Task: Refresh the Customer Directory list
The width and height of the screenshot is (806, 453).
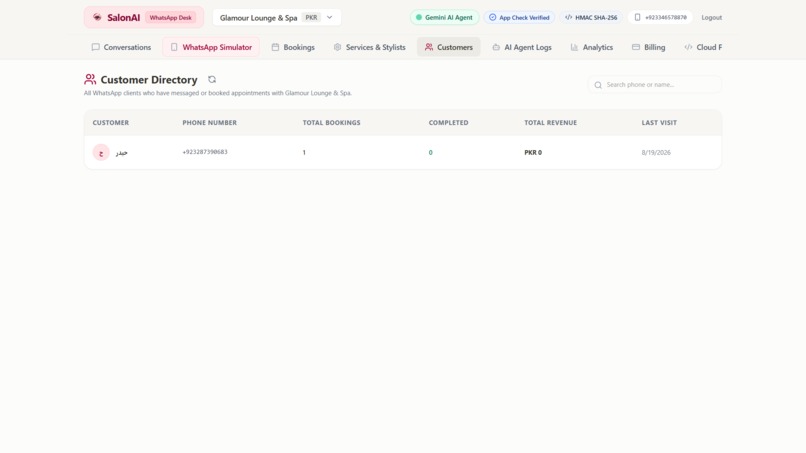Action: (212, 79)
